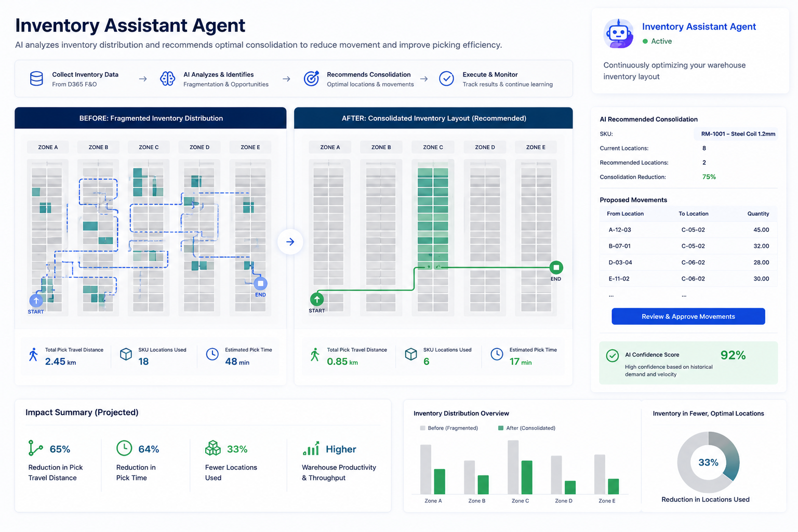Viewport: 798px width, 532px height.
Task: Select ZONE E label in AFTER layout
Action: click(536, 147)
